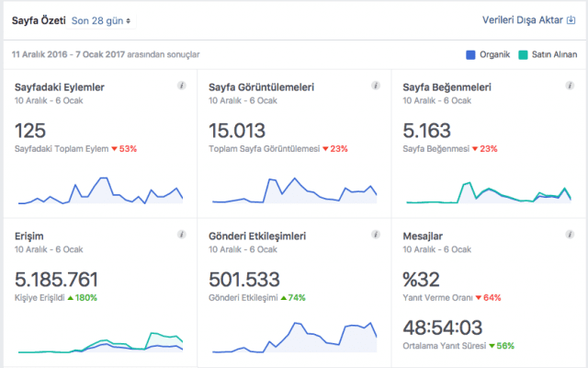Click the teal Satın Alınan legend swatch
The width and height of the screenshot is (588, 368).
pyautogui.click(x=525, y=54)
